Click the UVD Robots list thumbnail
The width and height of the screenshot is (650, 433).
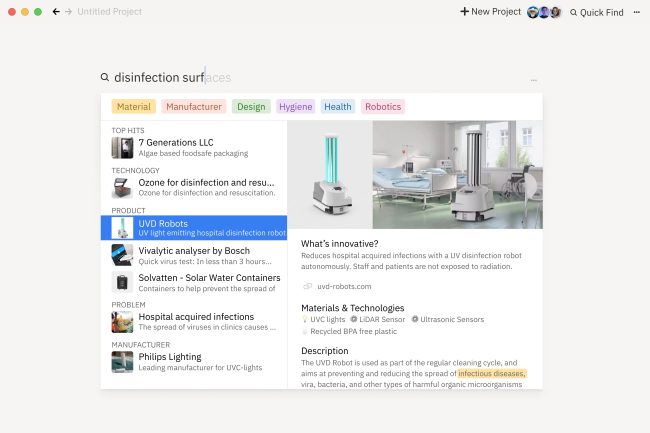[x=122, y=228]
